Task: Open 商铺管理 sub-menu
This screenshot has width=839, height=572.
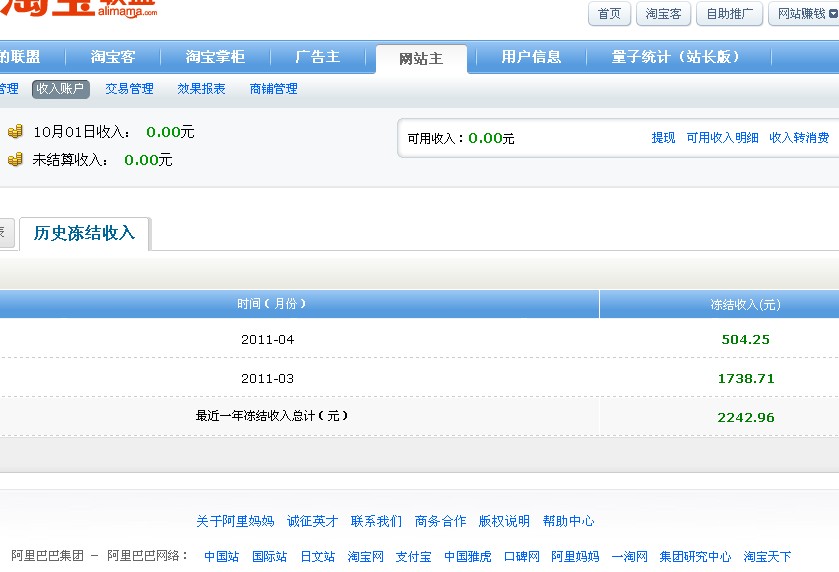Action: [x=273, y=89]
